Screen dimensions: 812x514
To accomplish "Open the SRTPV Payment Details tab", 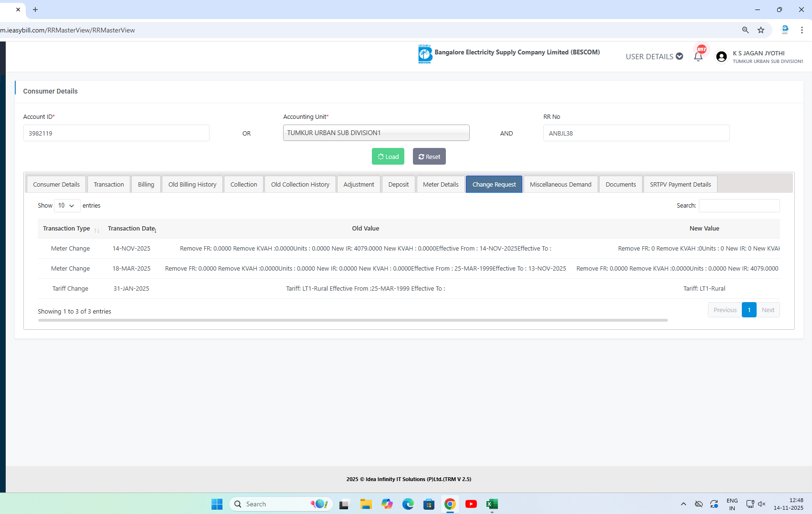I will pos(680,185).
